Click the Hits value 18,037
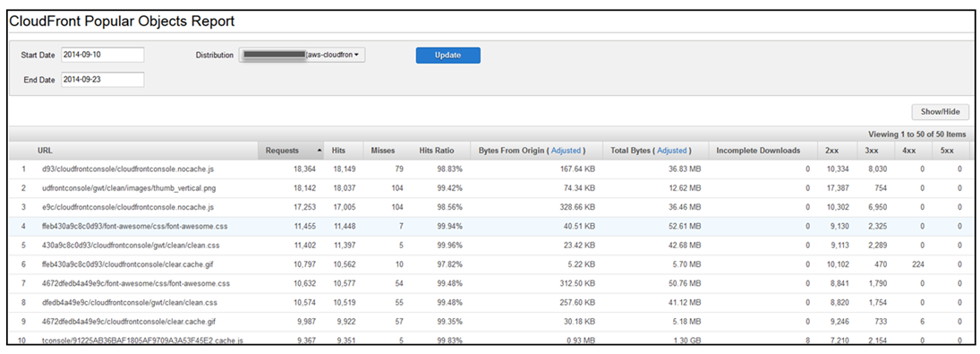Image resolution: width=980 pixels, height=354 pixels. 345,188
